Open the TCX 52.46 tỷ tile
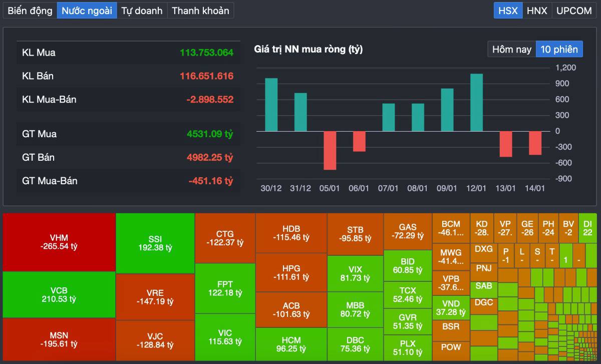 (x=408, y=294)
